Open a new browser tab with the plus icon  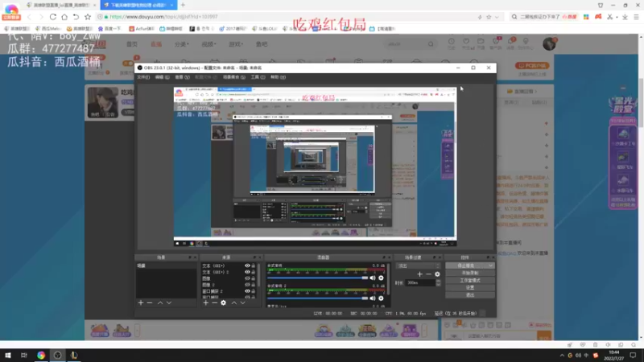[x=183, y=5]
